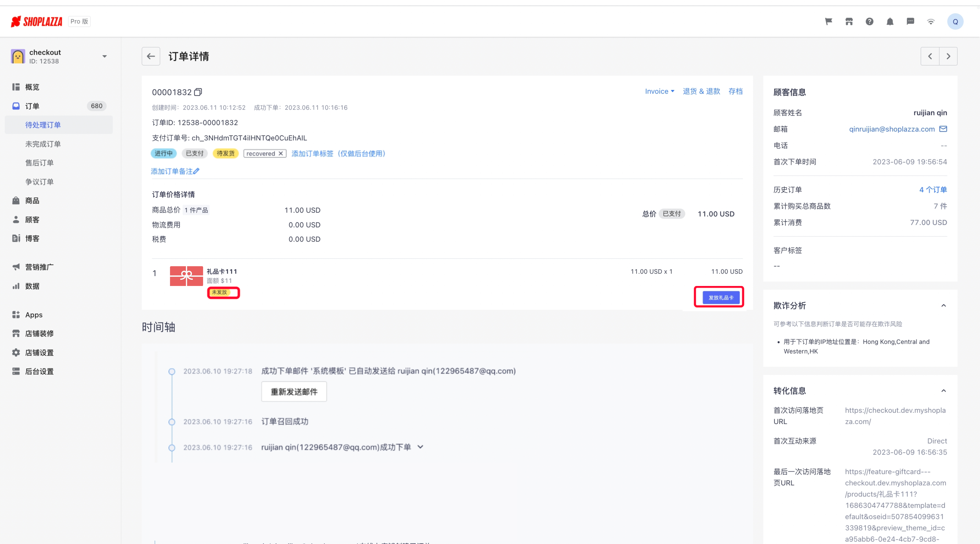Viewport: 980px width, 544px height.
Task: Open 4 个订单 history link
Action: click(933, 190)
